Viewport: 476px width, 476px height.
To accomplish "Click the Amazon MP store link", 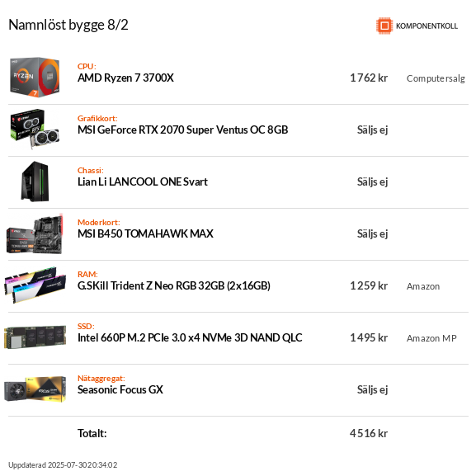I will point(431,338).
